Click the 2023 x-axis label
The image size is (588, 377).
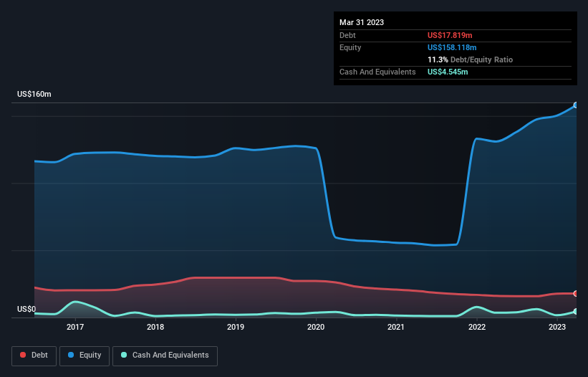(557, 327)
